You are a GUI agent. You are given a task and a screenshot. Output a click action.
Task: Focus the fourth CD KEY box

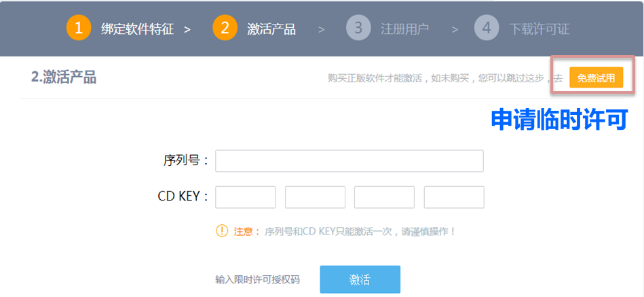(x=454, y=197)
